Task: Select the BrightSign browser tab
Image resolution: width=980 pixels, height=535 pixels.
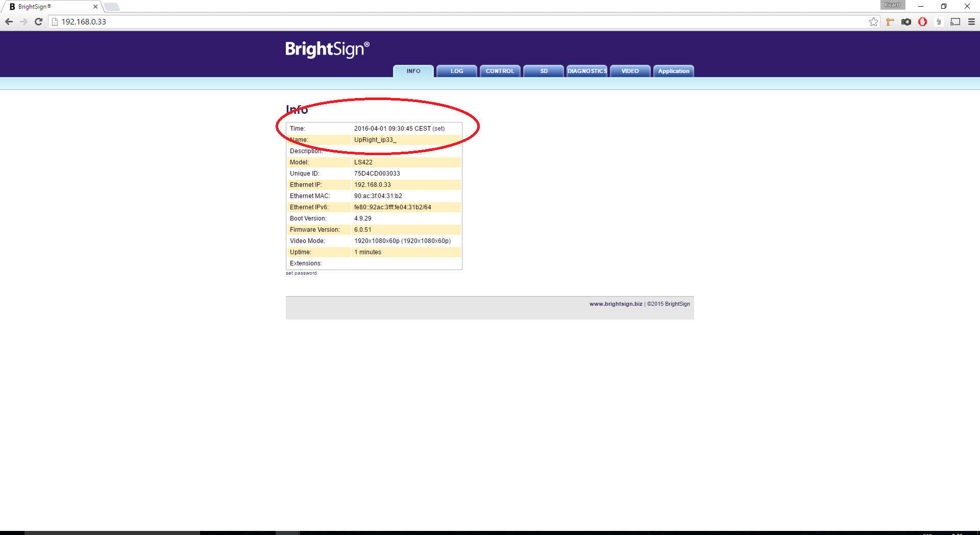Action: pyautogui.click(x=51, y=7)
